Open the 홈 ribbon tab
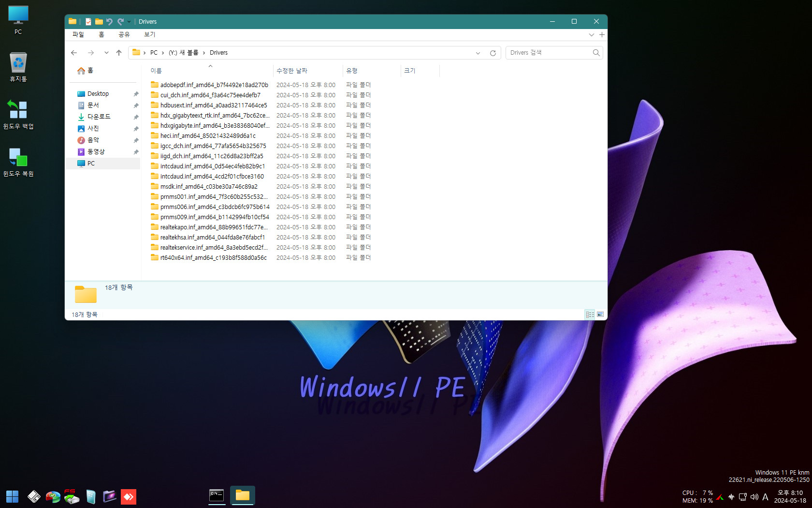Viewport: 812px width, 508px height. (101, 35)
